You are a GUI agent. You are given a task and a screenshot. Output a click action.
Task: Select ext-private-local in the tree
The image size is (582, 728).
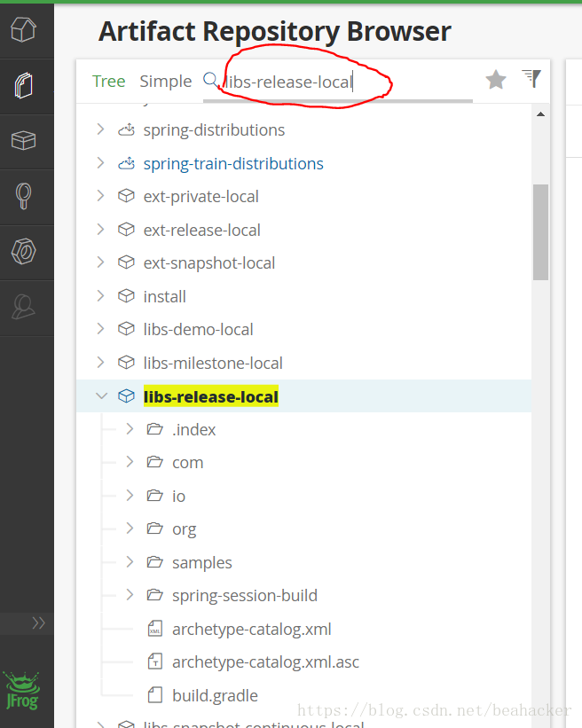(x=201, y=196)
